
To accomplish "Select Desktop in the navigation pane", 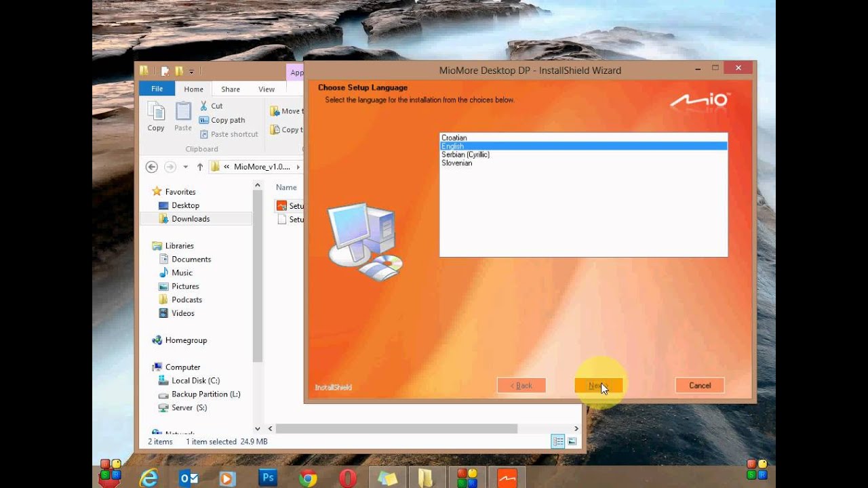I will (185, 205).
